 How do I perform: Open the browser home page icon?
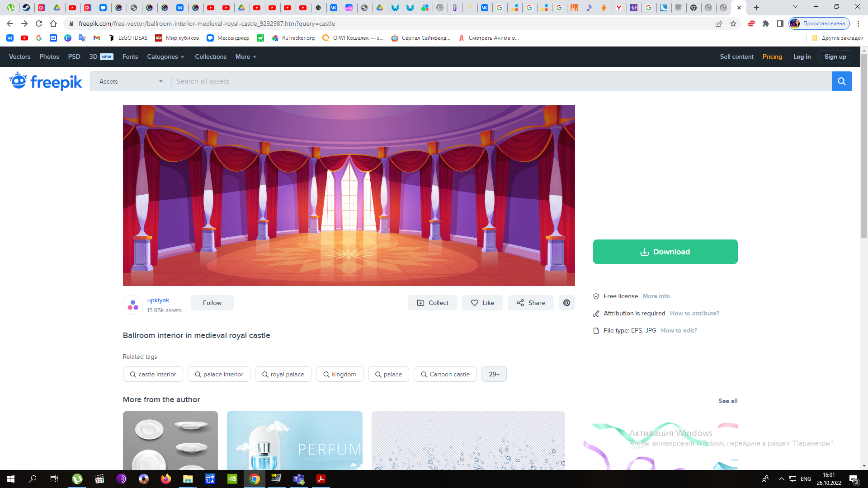[x=53, y=23]
